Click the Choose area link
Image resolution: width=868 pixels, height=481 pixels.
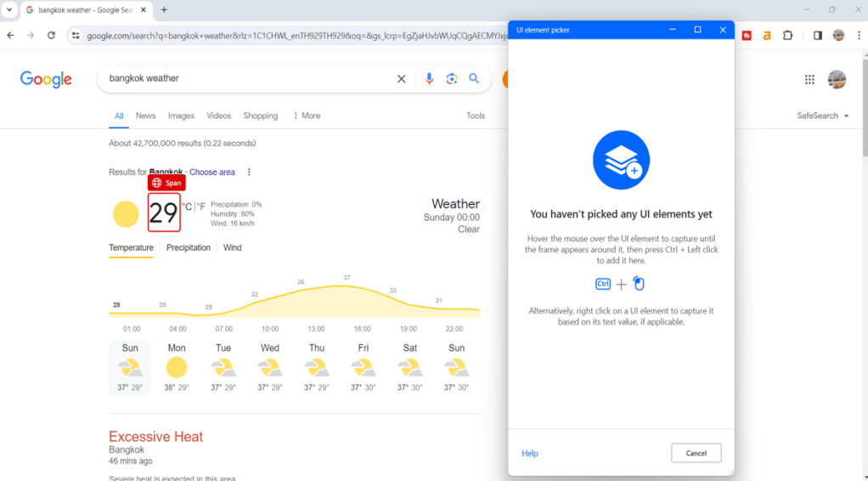pos(212,173)
